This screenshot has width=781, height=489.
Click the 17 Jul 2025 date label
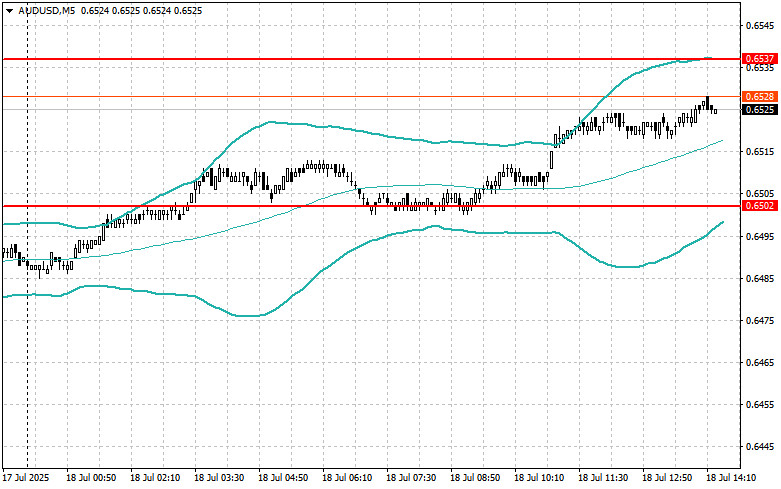26,478
